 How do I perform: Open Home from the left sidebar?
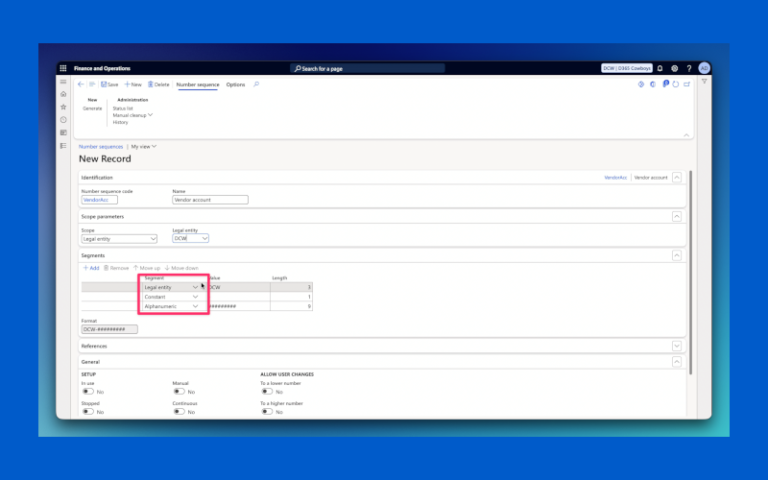click(63, 94)
